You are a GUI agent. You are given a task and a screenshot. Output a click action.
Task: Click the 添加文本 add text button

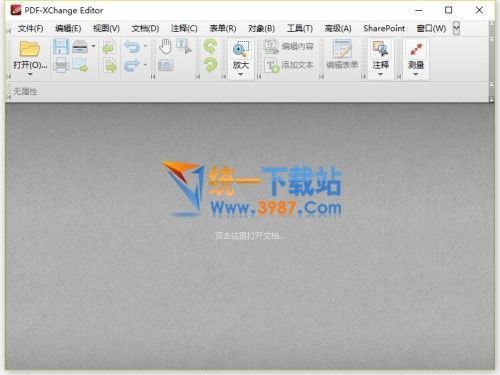coord(289,65)
